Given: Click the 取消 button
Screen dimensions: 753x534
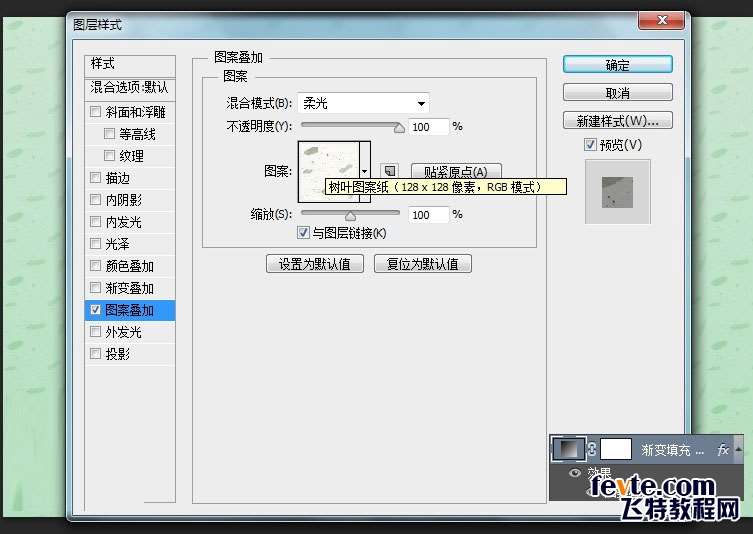Looking at the screenshot, I should pos(618,92).
